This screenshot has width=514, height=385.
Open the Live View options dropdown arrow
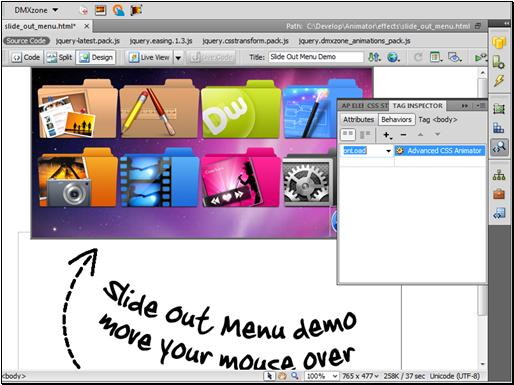[178, 58]
